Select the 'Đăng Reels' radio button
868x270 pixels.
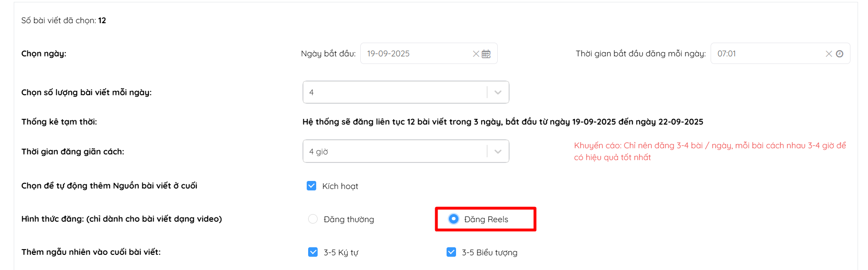(454, 219)
